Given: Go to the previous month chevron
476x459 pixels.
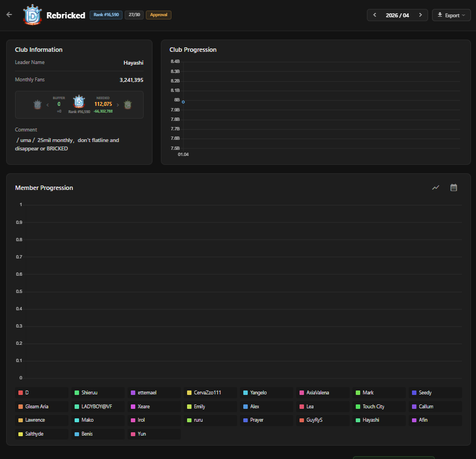Looking at the screenshot, I should pos(375,15).
